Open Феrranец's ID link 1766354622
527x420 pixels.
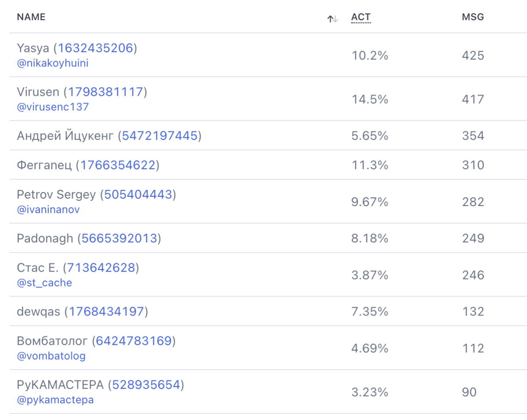(118, 165)
